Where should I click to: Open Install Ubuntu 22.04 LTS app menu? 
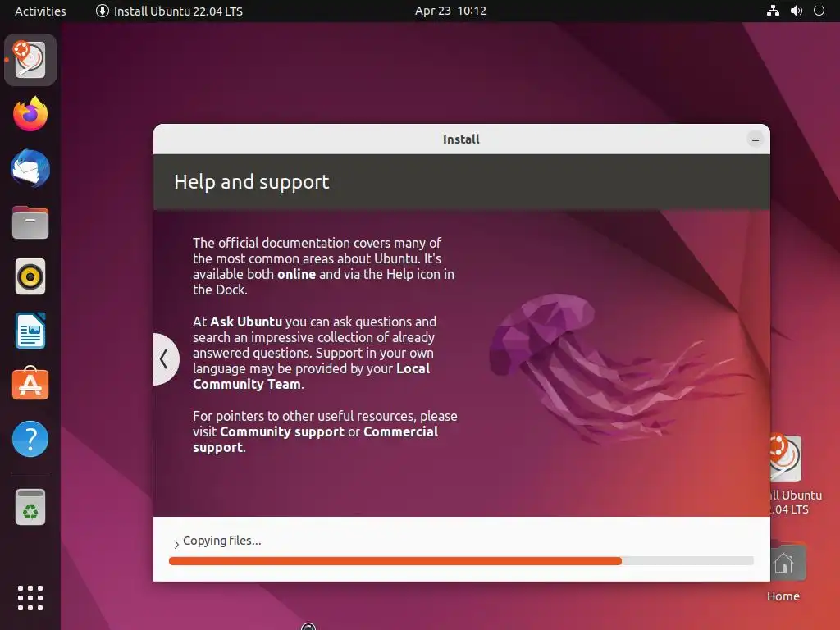(169, 11)
